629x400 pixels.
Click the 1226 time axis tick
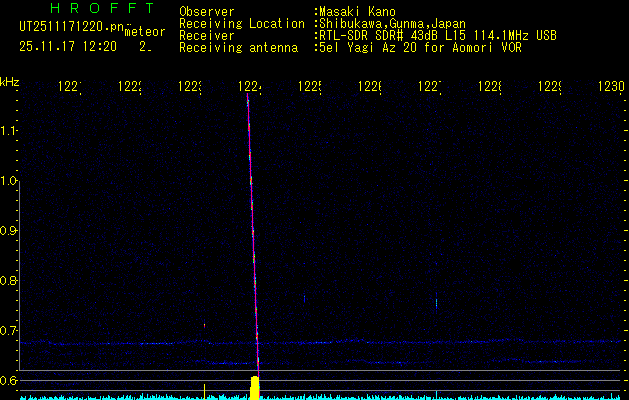[x=370, y=88]
